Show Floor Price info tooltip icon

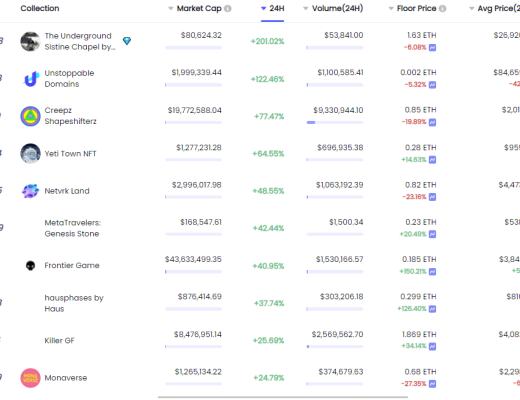pyautogui.click(x=442, y=8)
